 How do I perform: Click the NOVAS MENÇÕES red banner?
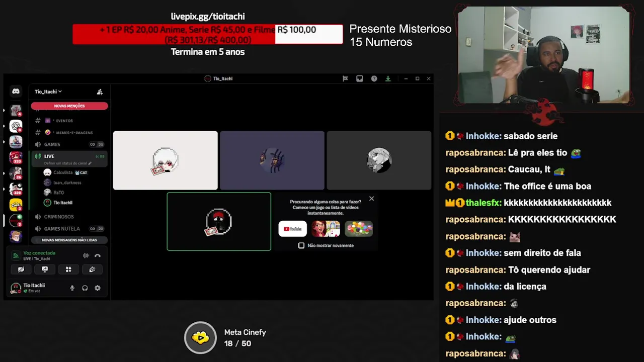tap(69, 106)
